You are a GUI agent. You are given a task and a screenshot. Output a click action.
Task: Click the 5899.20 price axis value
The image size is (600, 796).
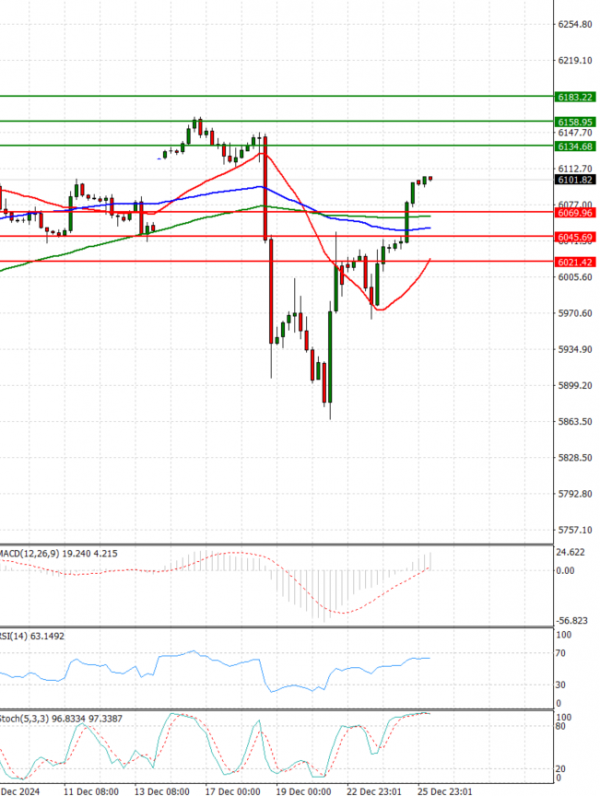coord(575,386)
